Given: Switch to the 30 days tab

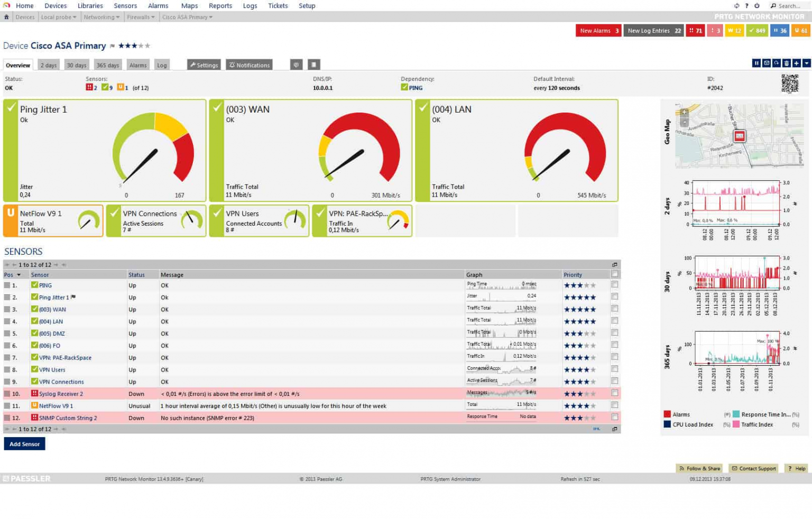Looking at the screenshot, I should tap(76, 64).
